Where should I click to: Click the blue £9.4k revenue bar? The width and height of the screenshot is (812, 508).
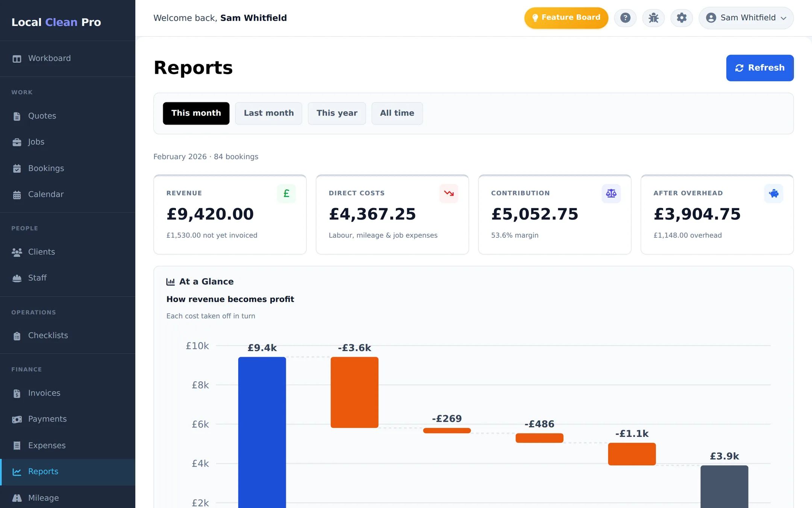262,432
